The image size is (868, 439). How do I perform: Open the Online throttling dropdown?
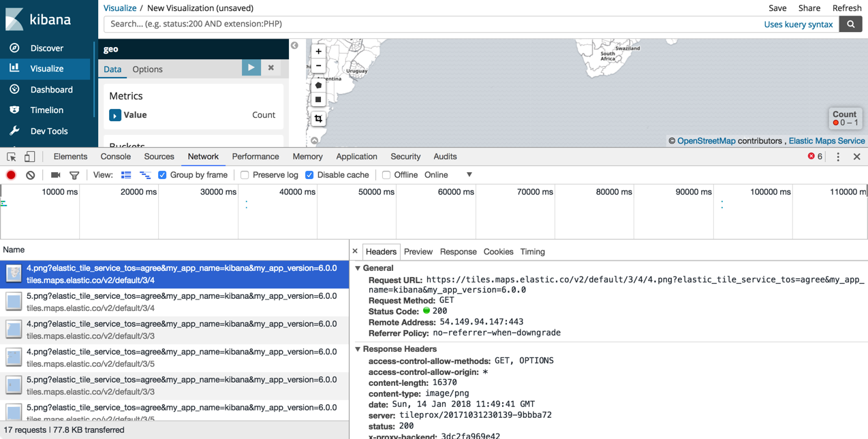pyautogui.click(x=469, y=175)
